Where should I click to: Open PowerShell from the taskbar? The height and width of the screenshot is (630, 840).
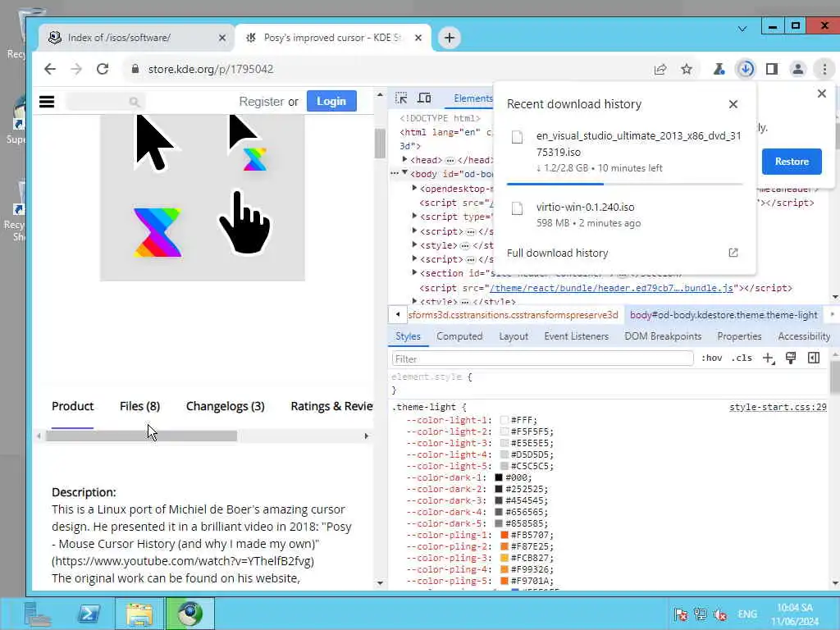[89, 614]
